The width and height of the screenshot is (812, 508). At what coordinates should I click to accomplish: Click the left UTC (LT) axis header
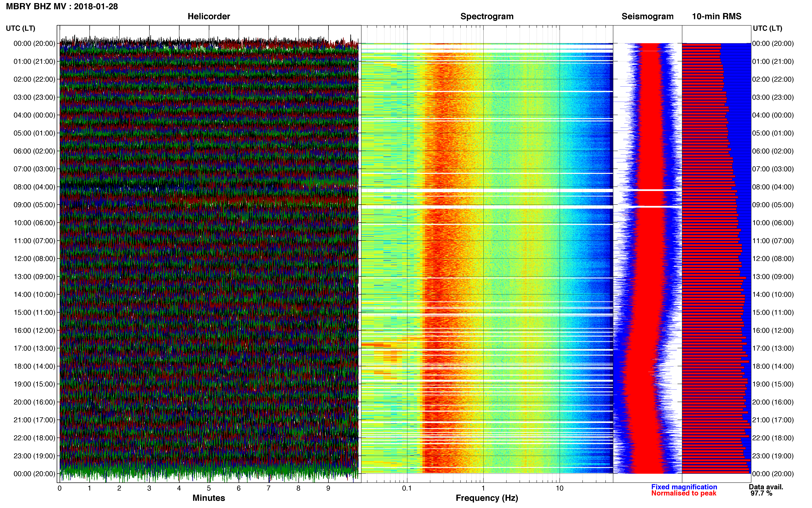(x=21, y=28)
